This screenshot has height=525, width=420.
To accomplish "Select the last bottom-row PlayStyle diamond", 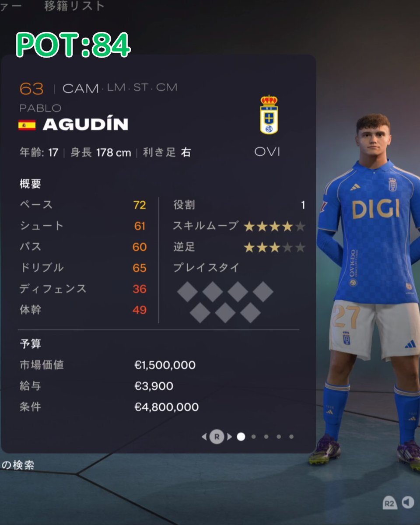I will click(x=251, y=312).
